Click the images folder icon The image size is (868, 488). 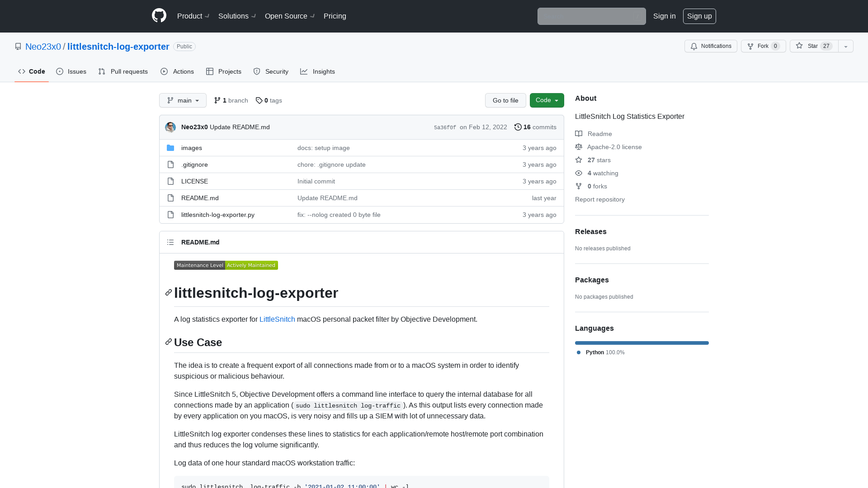click(x=170, y=148)
